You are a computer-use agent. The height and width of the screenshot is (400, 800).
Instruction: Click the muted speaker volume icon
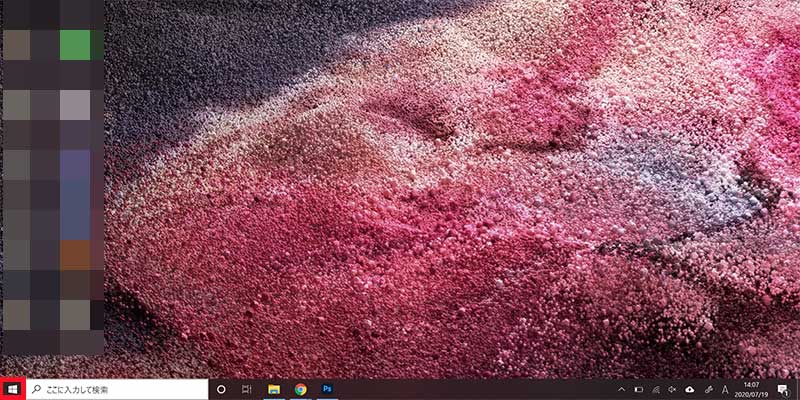[x=673, y=389]
